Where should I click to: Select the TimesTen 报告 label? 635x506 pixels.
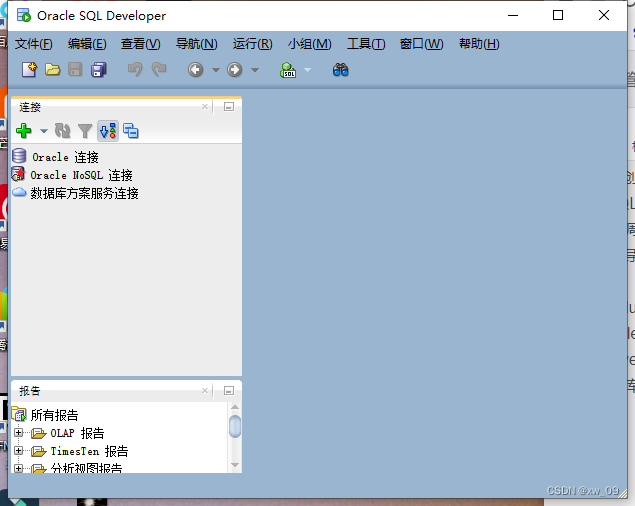(89, 451)
